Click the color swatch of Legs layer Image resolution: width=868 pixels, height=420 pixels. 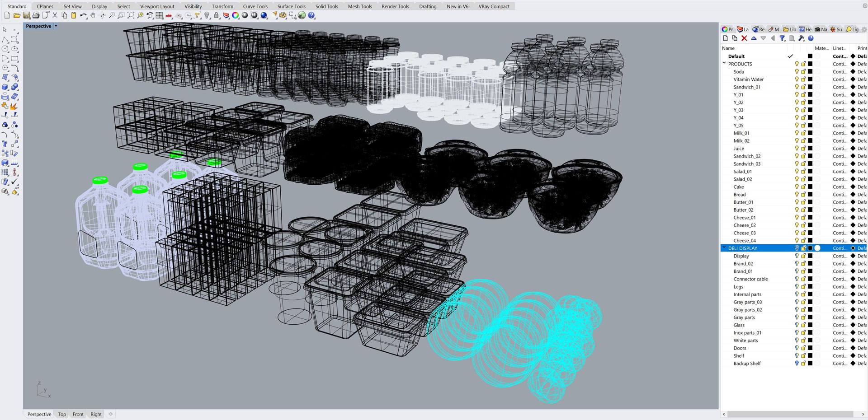[810, 286]
